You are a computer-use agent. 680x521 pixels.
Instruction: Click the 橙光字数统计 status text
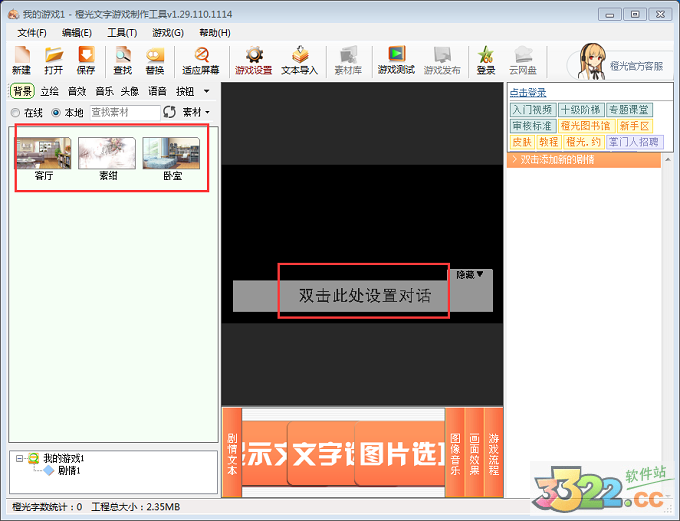[47, 507]
